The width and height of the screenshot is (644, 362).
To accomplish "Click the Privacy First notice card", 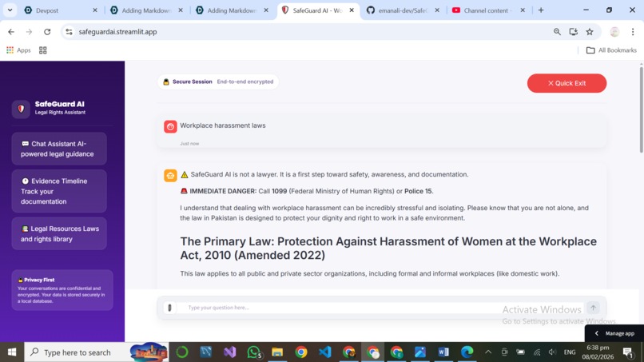I will tap(62, 290).
